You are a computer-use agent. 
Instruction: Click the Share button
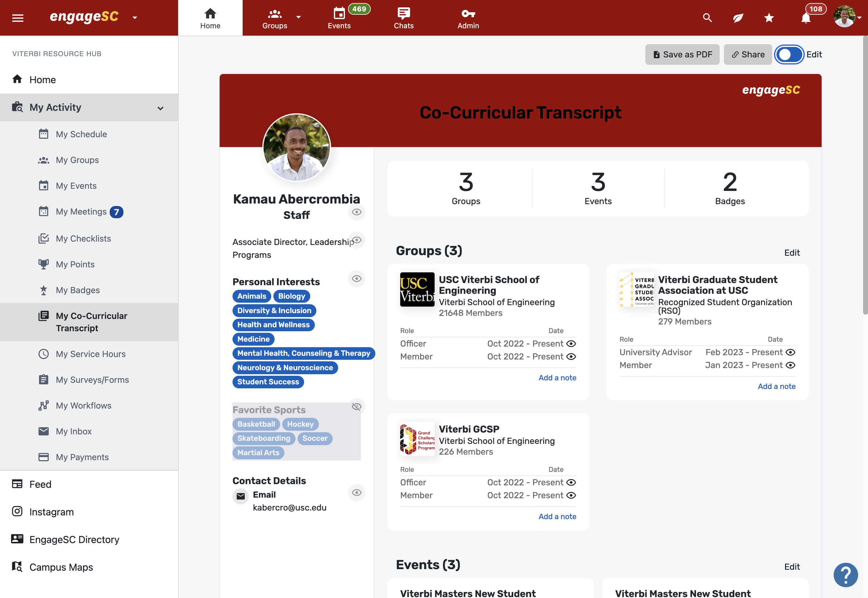coord(748,55)
